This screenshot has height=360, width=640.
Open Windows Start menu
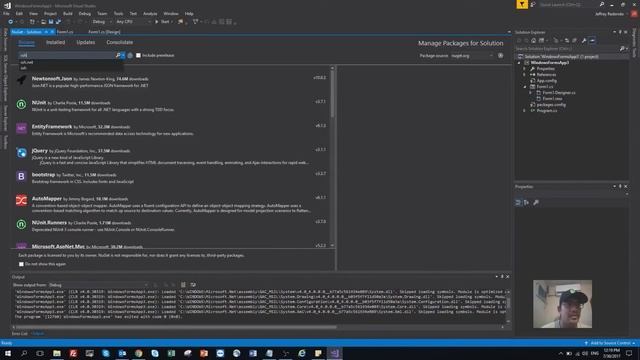click(7, 353)
